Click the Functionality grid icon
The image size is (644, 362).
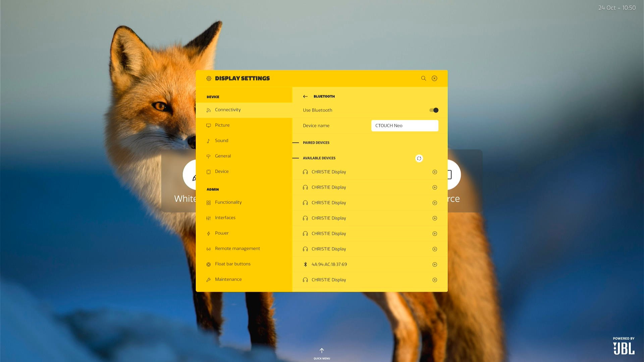point(208,203)
